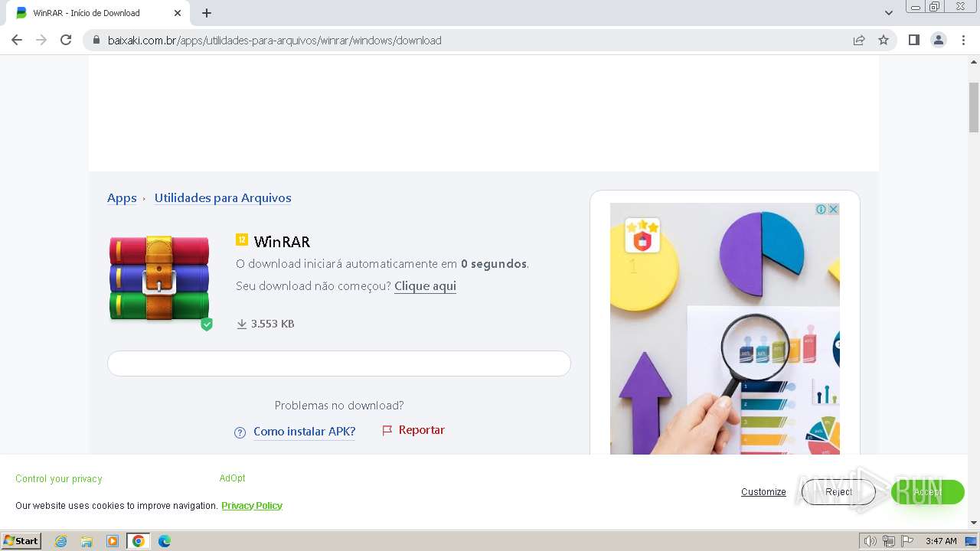Viewport: 980px width, 551px height.
Task: Close the ad with the X icon
Action: [834, 209]
